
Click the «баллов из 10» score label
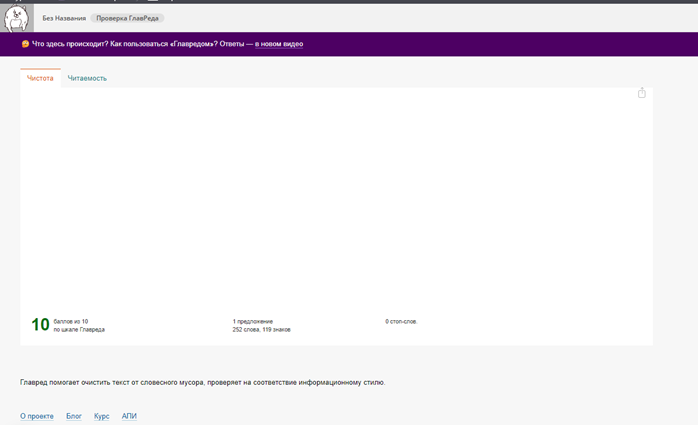(x=71, y=321)
